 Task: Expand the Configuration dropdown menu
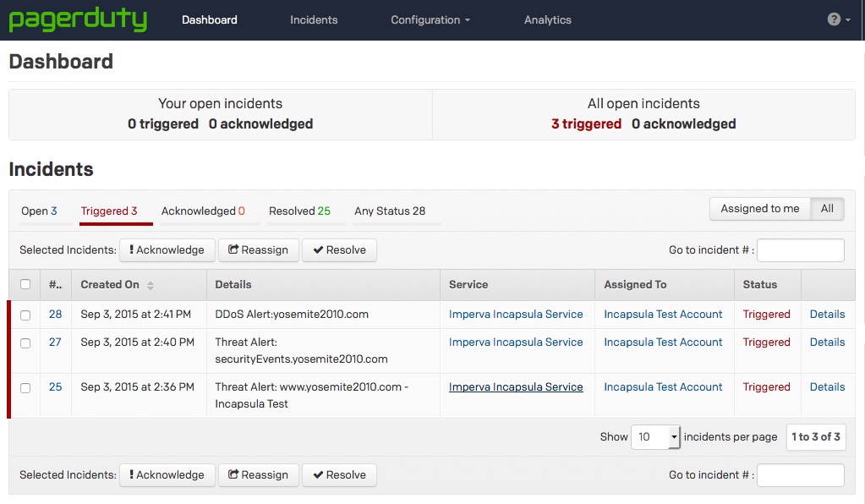[x=430, y=19]
